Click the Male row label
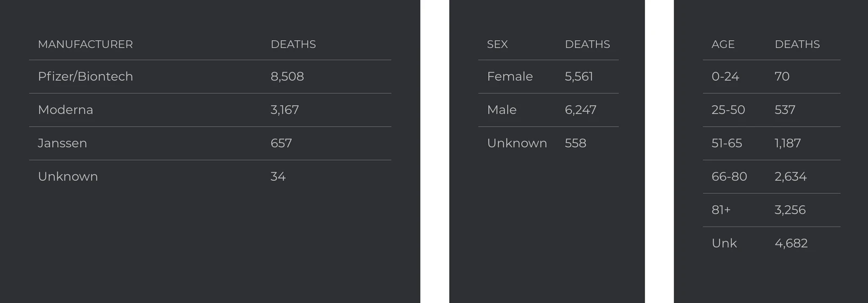Screen dimensions: 868x303 coord(502,110)
